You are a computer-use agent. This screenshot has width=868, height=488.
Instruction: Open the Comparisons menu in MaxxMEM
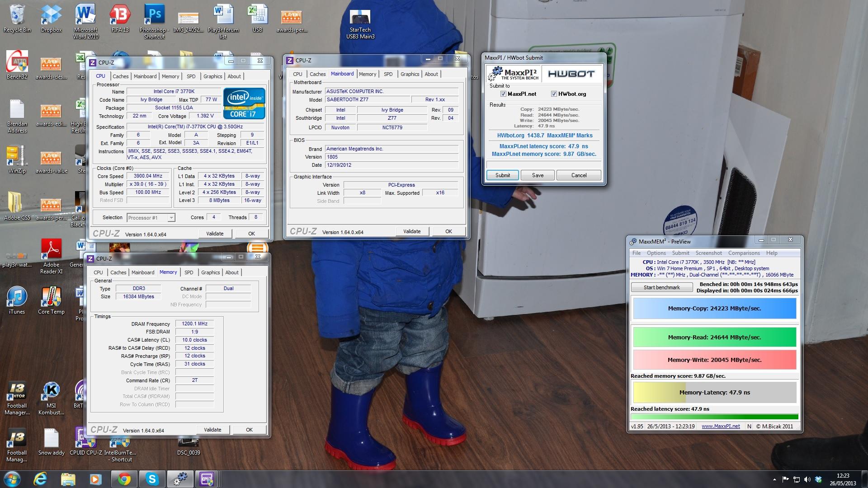744,253
